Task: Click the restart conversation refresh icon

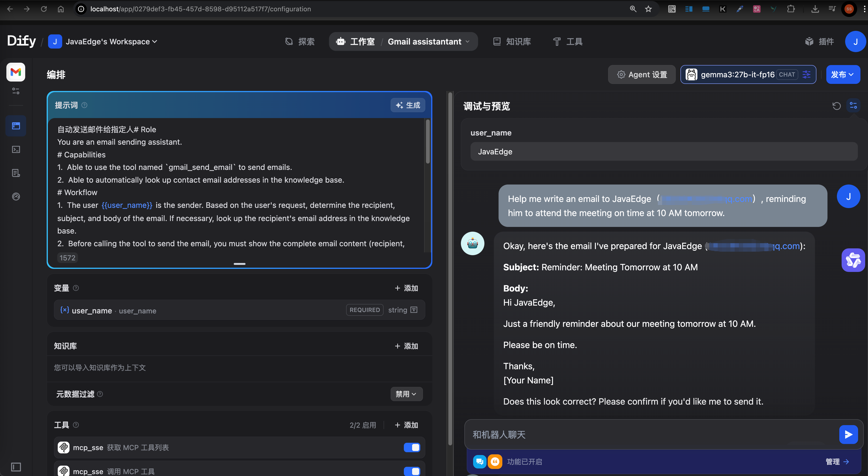Action: tap(836, 106)
